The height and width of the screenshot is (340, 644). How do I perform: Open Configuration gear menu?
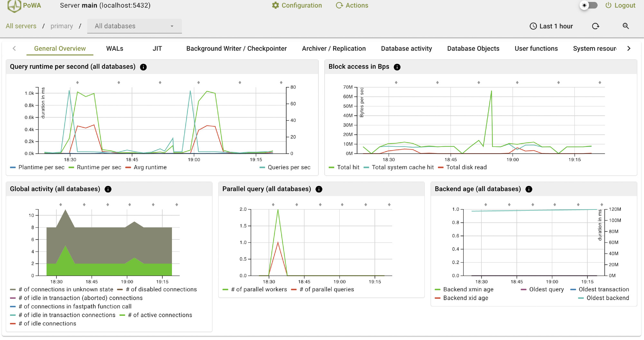(297, 5)
